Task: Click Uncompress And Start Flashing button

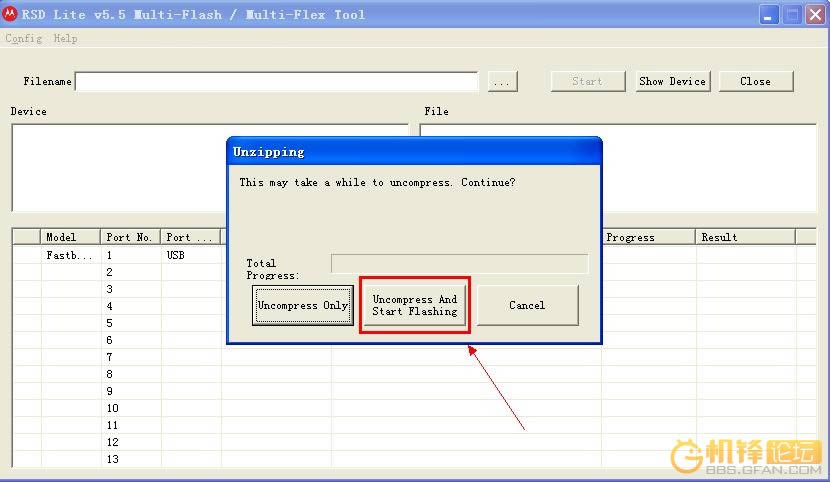Action: tap(414, 305)
